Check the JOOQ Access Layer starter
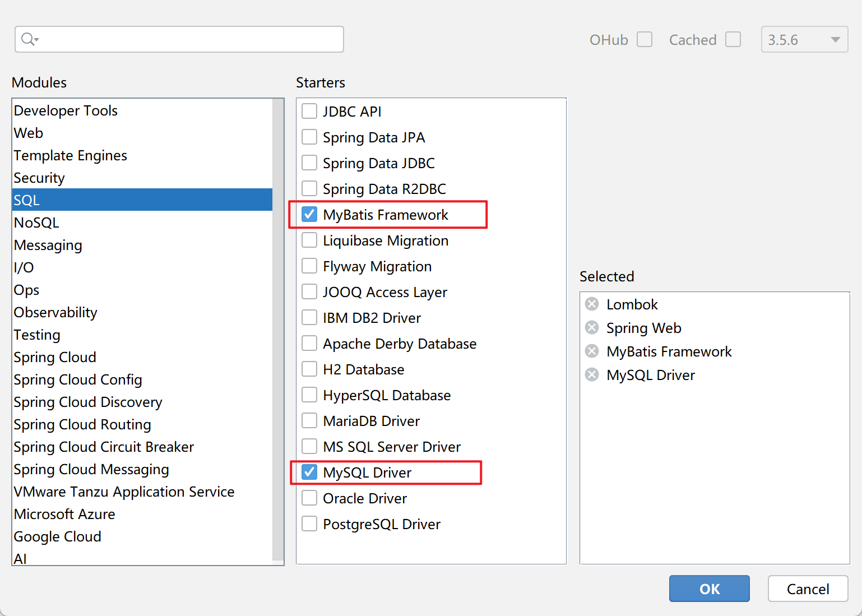This screenshot has width=862, height=616. click(x=309, y=291)
